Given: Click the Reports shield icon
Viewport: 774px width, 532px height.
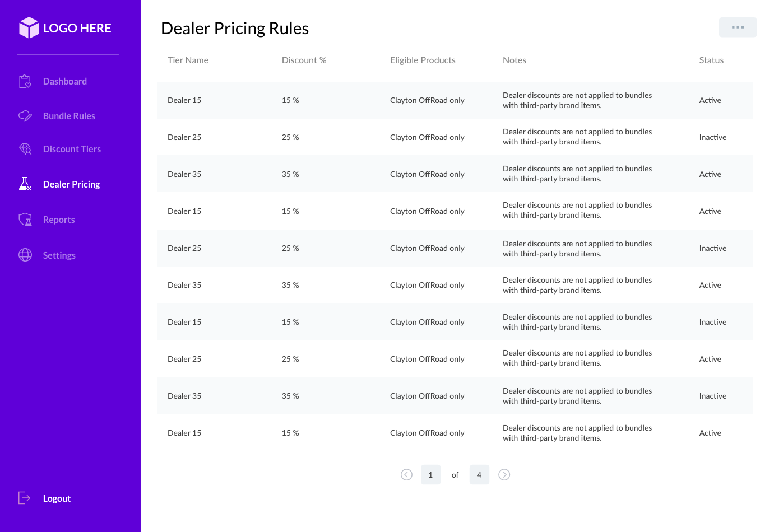Looking at the screenshot, I should tap(25, 220).
